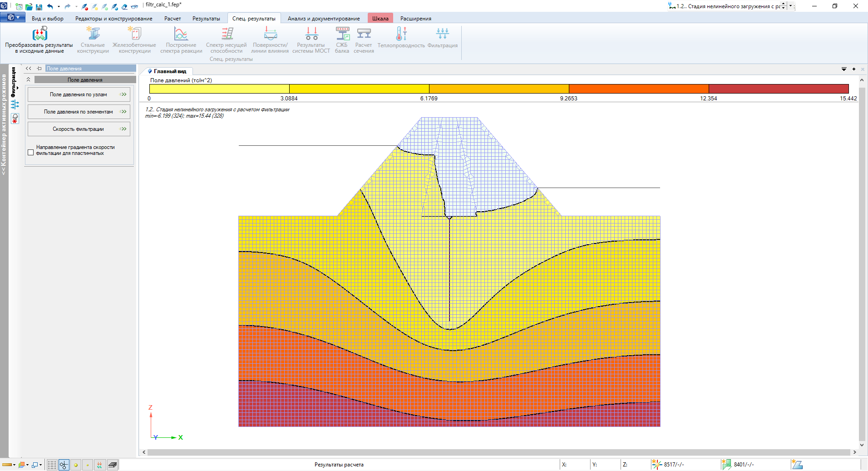The image size is (868, 471).
Task: Click 'Скорость фильтрации' button
Action: pos(79,129)
